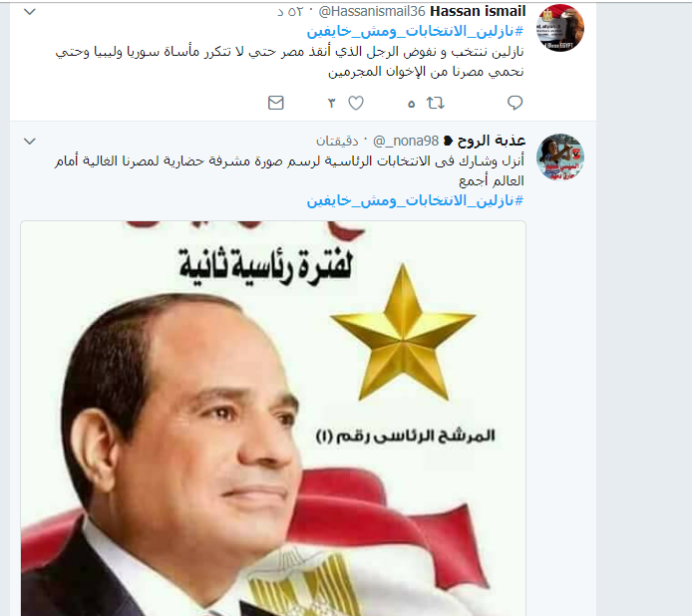Retweet Hassan ismail's tweet
The width and height of the screenshot is (692, 616).
click(435, 104)
